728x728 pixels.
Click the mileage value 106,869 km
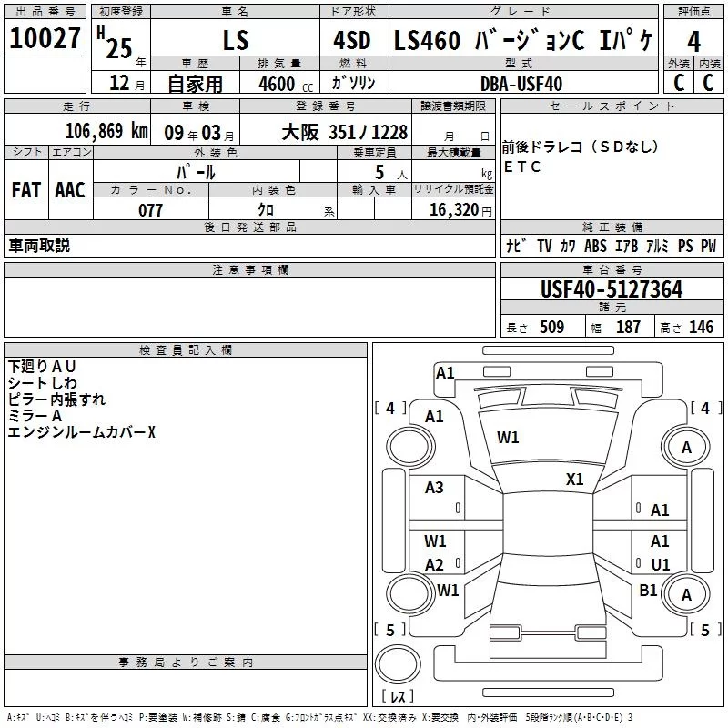click(x=106, y=131)
